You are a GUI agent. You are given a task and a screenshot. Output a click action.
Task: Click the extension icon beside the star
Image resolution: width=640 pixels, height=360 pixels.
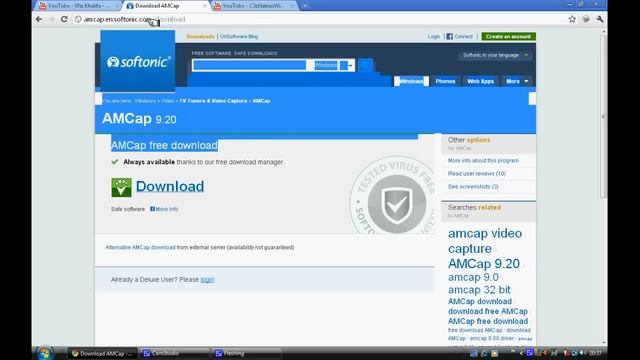[x=586, y=19]
